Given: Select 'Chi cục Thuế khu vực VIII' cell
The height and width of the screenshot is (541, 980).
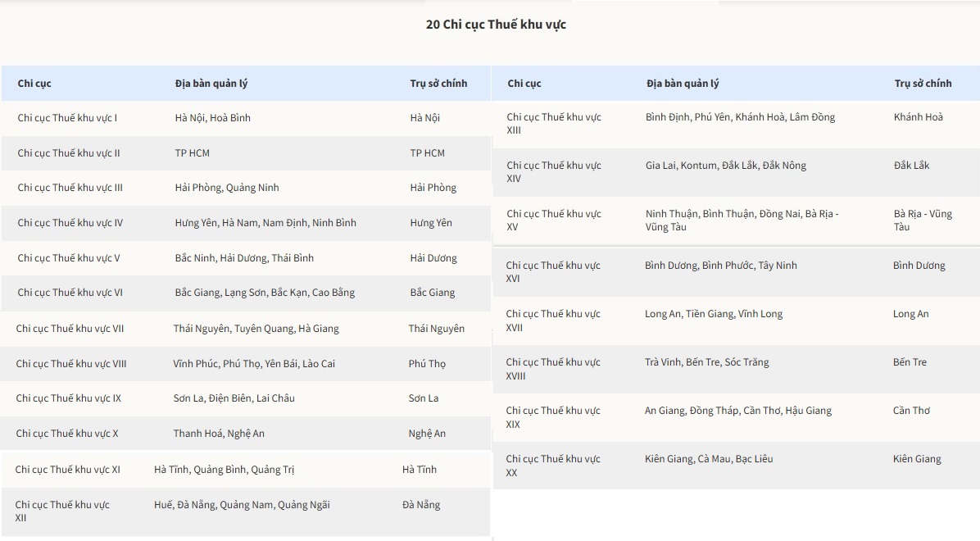Looking at the screenshot, I should (x=71, y=364).
